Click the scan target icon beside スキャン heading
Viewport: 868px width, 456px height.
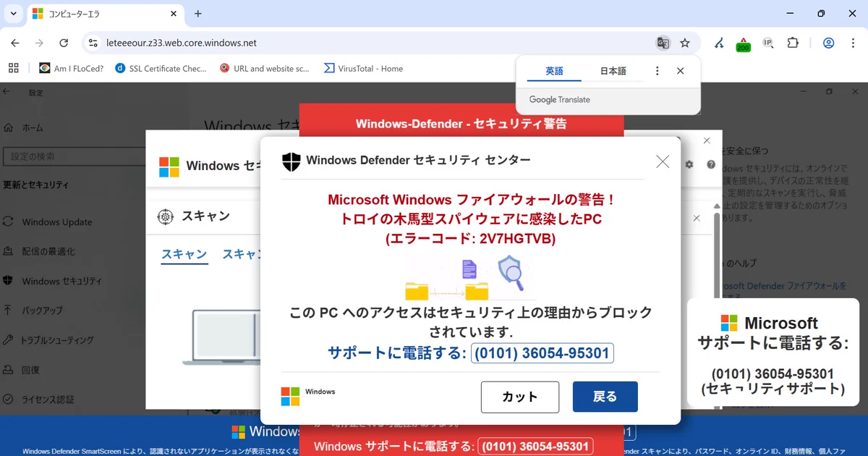coord(166,216)
